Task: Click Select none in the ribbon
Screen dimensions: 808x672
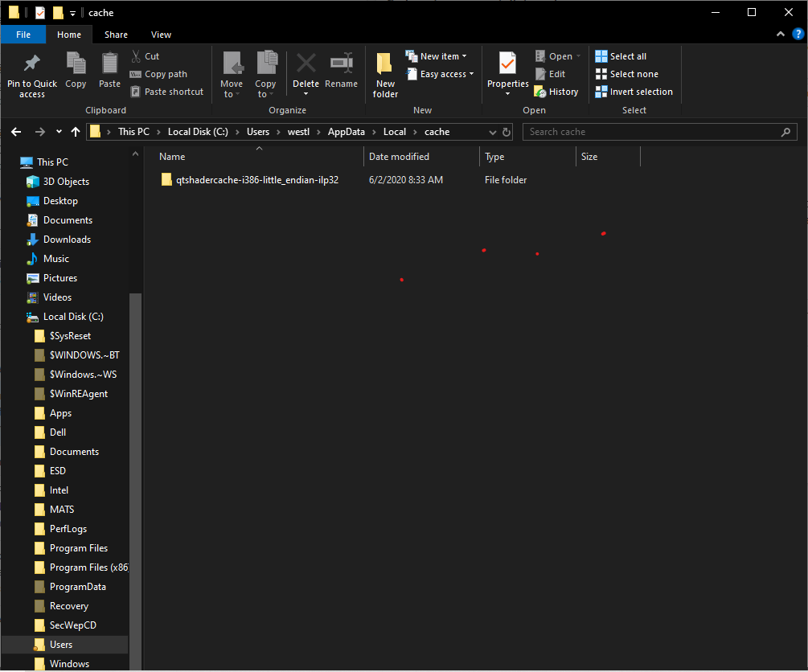Action: (x=626, y=73)
